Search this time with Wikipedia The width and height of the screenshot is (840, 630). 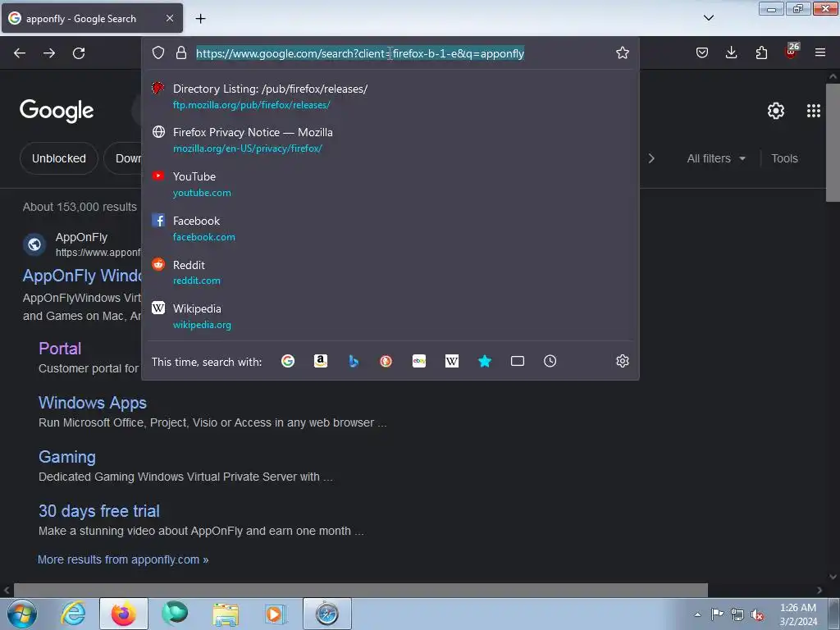coord(452,361)
